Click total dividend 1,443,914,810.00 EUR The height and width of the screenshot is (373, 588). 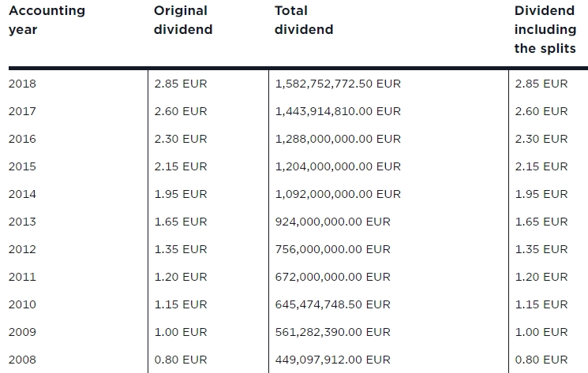[338, 111]
